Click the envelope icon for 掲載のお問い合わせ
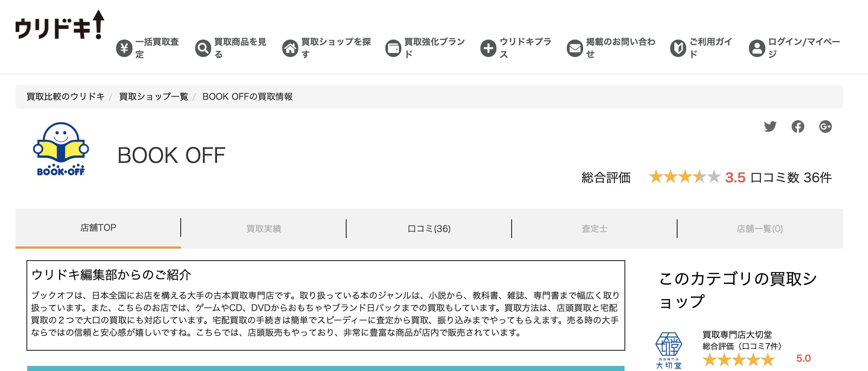The image size is (868, 371). [575, 48]
